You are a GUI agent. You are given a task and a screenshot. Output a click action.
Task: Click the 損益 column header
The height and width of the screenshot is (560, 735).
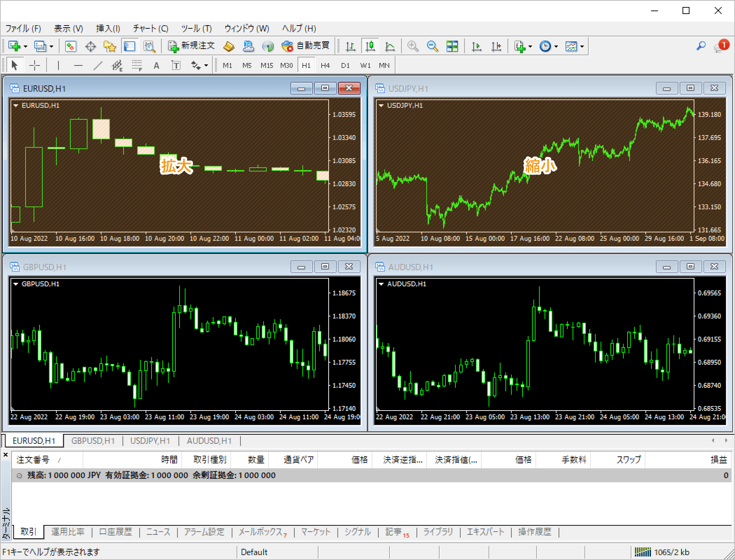pos(719,460)
